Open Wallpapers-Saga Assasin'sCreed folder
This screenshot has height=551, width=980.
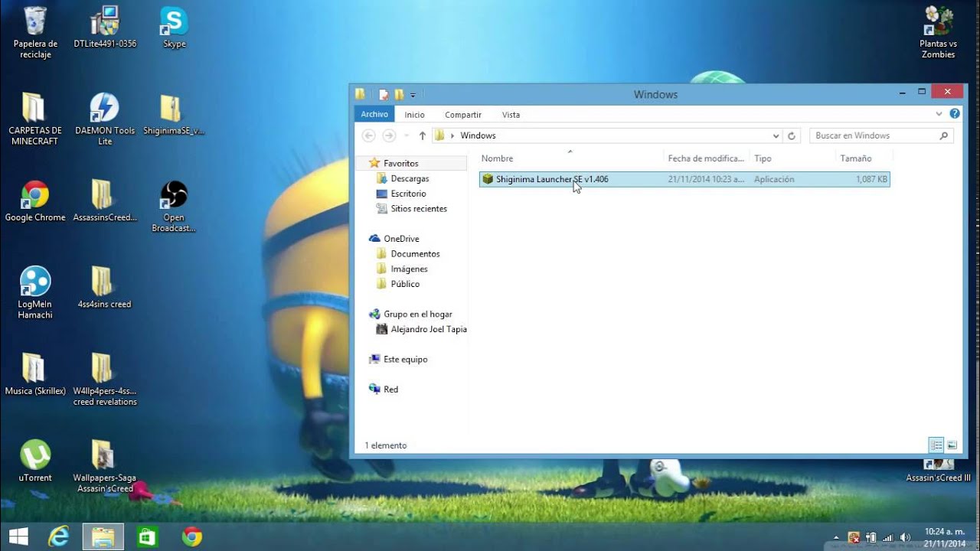(103, 467)
